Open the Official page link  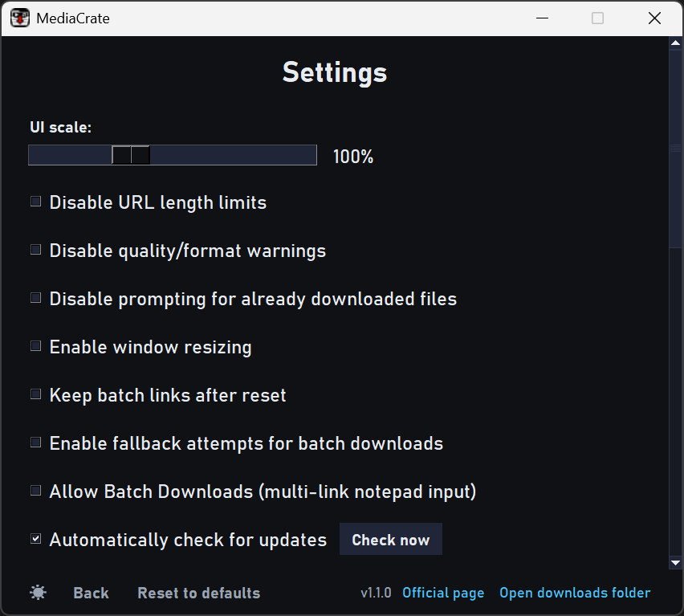pyautogui.click(x=443, y=593)
